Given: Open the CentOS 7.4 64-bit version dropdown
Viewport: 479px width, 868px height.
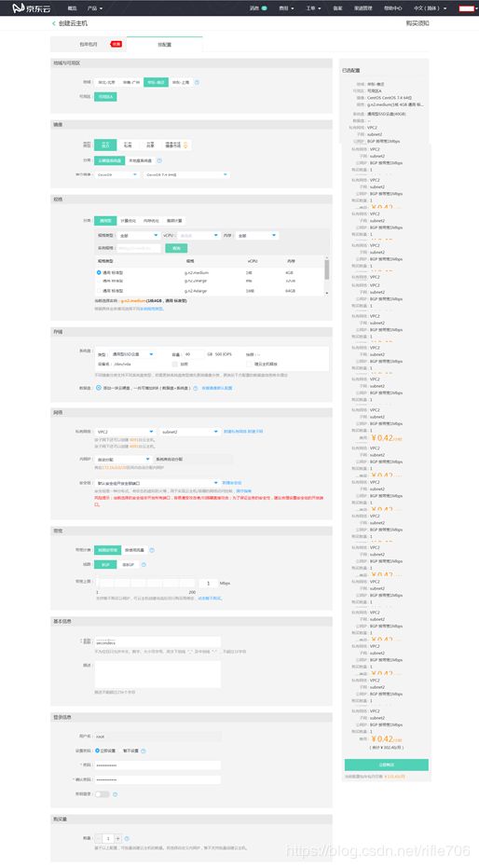Looking at the screenshot, I should tap(186, 174).
